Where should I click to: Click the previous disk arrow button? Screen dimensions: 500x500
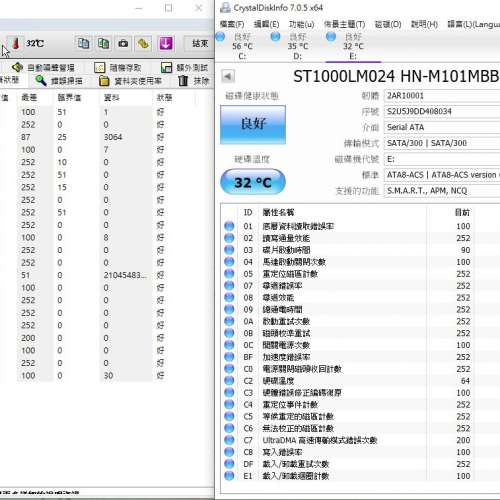(x=228, y=76)
